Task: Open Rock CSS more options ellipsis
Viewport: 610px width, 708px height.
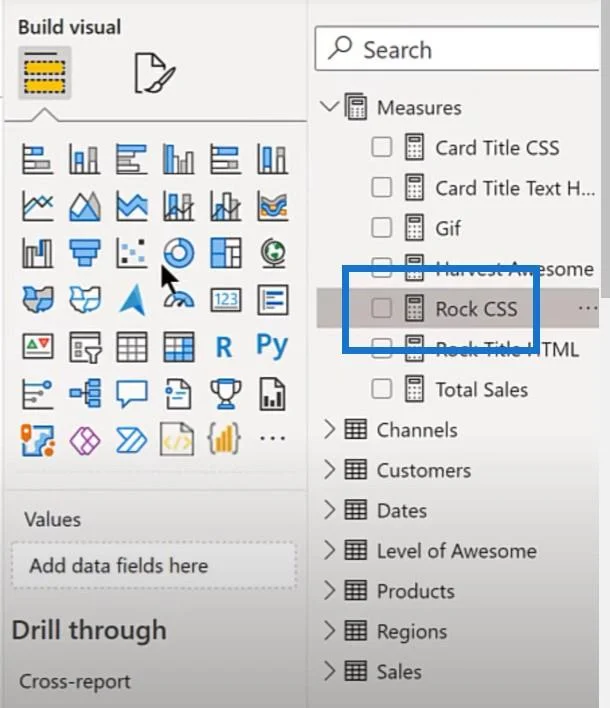Action: click(588, 308)
